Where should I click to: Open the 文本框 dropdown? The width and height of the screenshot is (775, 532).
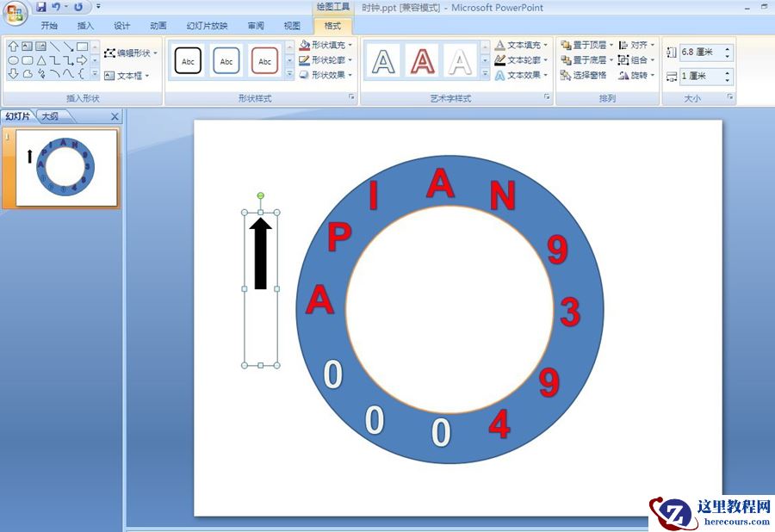tap(127, 76)
